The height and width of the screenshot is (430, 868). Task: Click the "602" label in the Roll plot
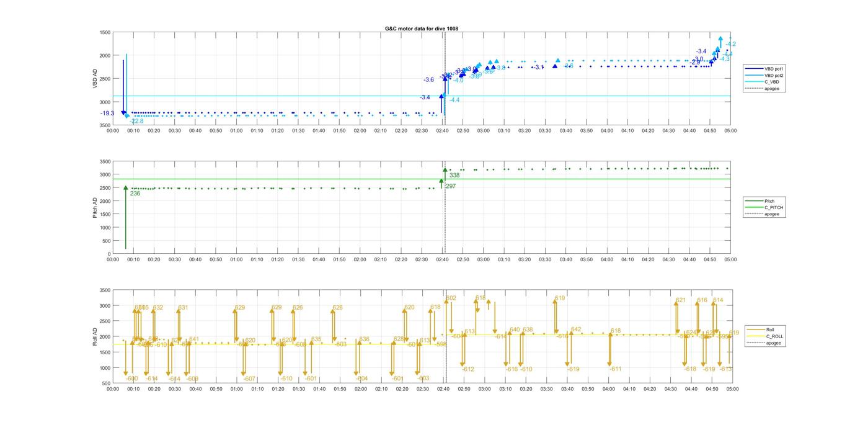(451, 298)
